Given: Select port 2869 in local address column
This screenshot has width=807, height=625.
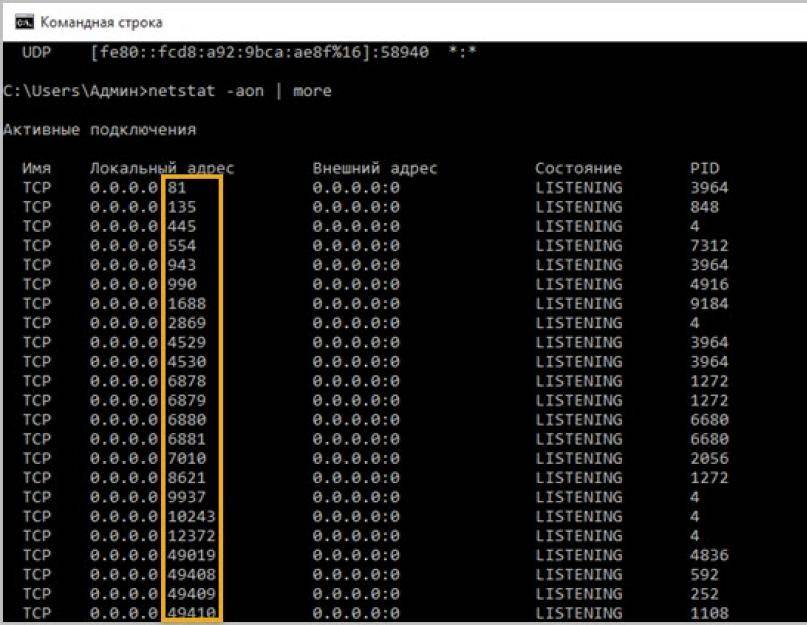Looking at the screenshot, I should coord(186,323).
